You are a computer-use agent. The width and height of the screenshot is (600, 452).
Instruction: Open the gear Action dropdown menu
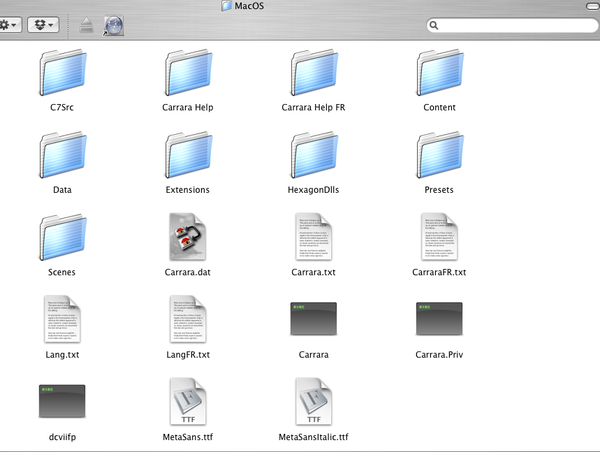10,25
